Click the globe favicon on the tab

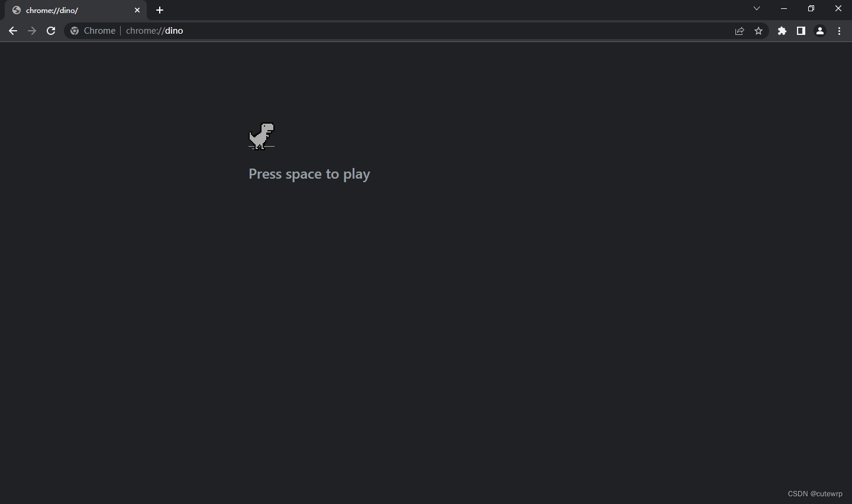point(17,10)
